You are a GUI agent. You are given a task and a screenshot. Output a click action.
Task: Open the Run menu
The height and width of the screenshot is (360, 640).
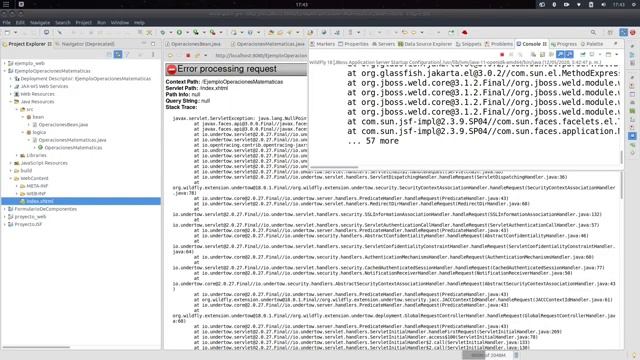(102, 22)
